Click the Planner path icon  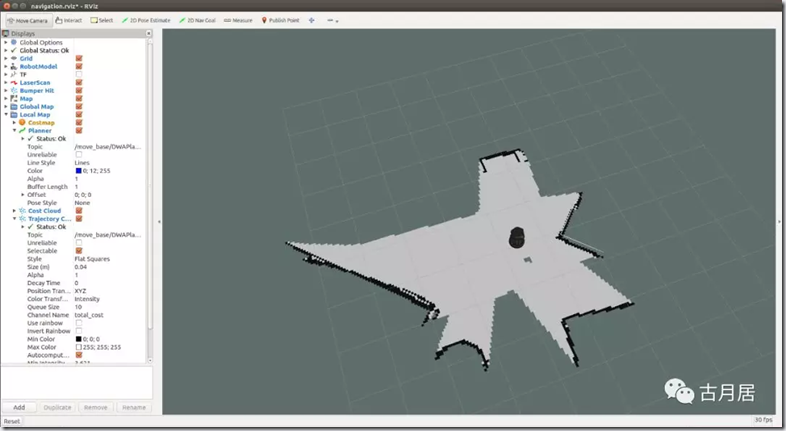[x=22, y=130]
